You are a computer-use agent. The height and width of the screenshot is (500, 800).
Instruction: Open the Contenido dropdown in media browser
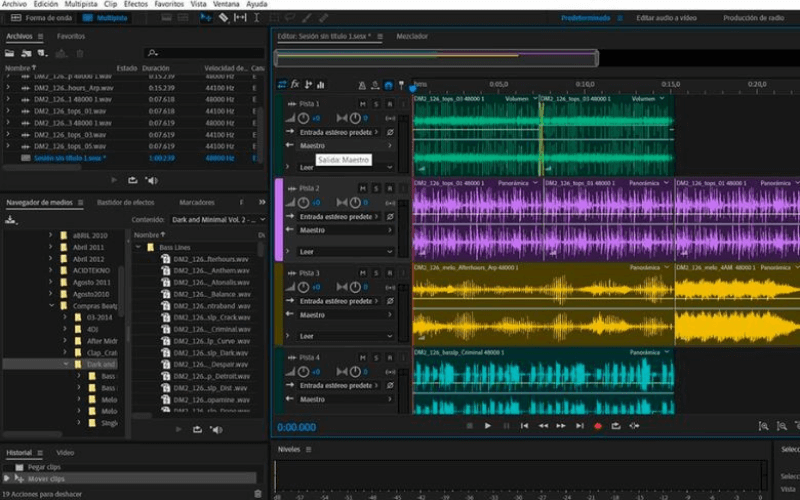pyautogui.click(x=217, y=219)
